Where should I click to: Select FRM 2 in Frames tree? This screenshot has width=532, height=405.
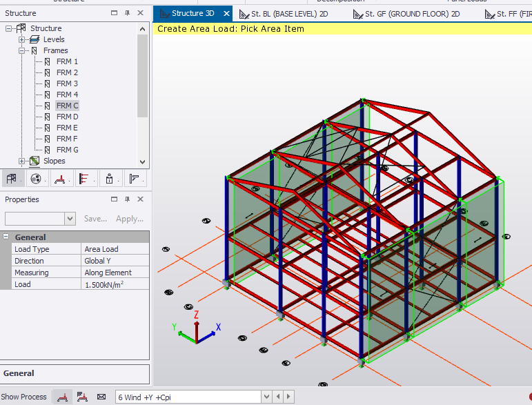coord(67,72)
